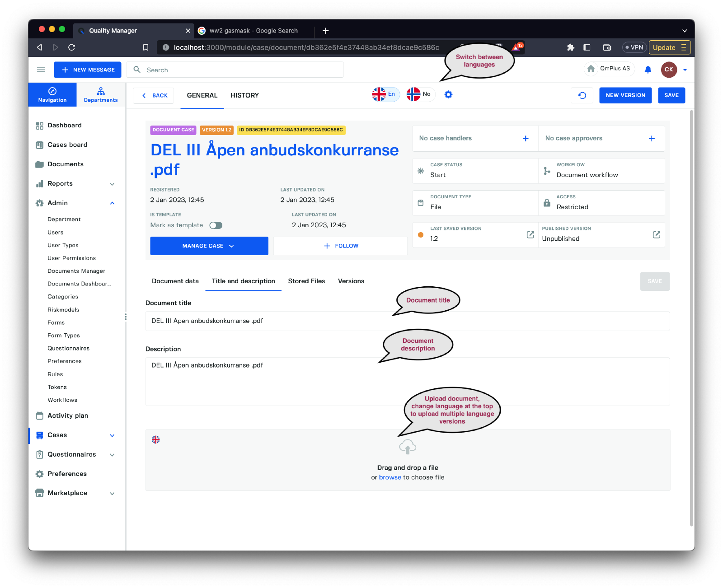Click the cloud upload icon

pyautogui.click(x=408, y=447)
